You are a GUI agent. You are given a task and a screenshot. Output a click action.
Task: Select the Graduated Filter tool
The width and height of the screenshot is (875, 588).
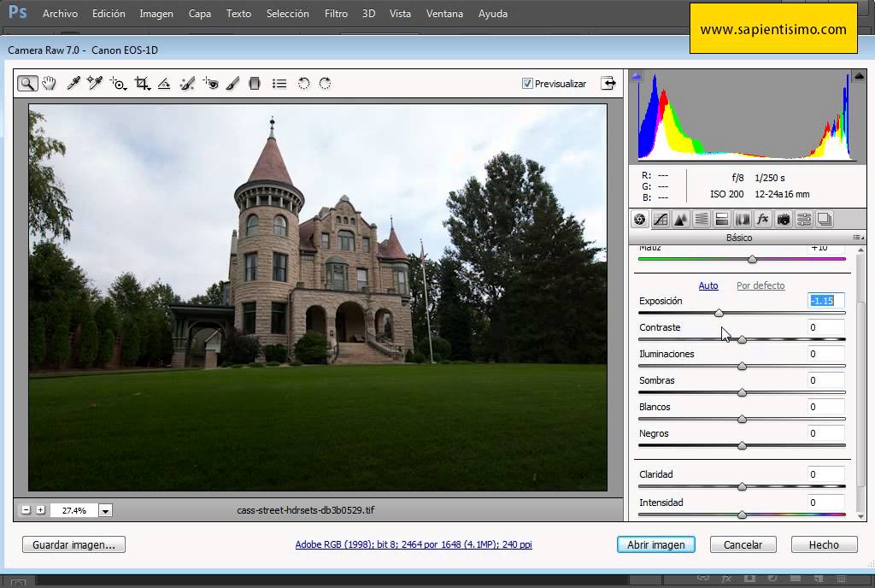[x=255, y=84]
